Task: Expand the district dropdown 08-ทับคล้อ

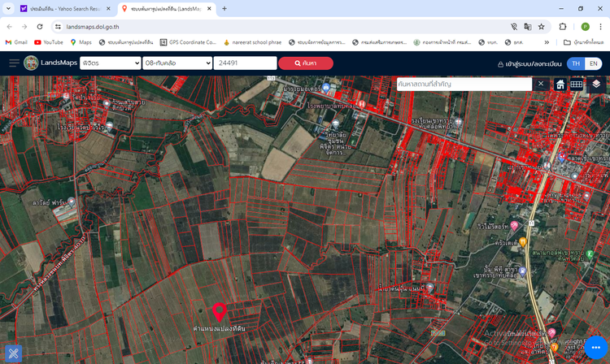Action: click(176, 63)
